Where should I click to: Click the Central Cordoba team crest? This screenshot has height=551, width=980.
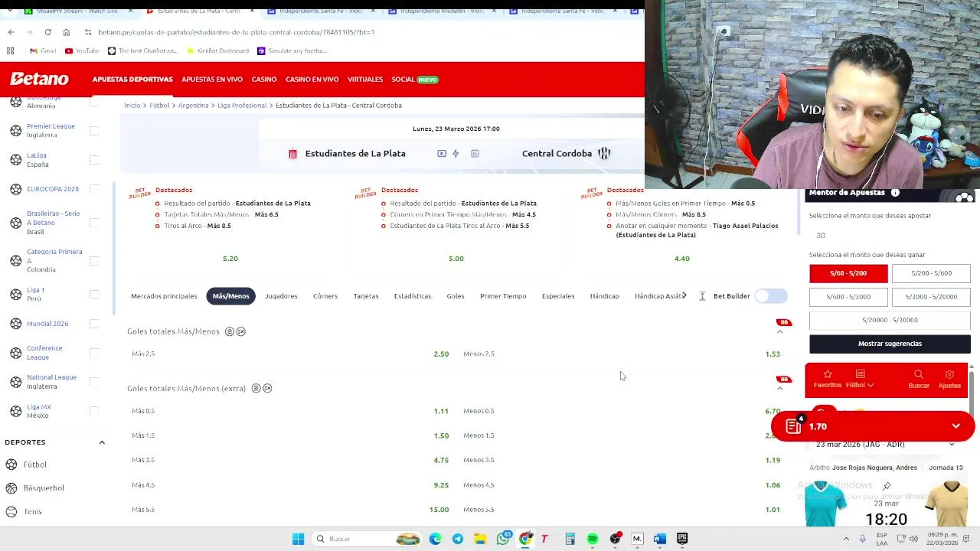[604, 154]
